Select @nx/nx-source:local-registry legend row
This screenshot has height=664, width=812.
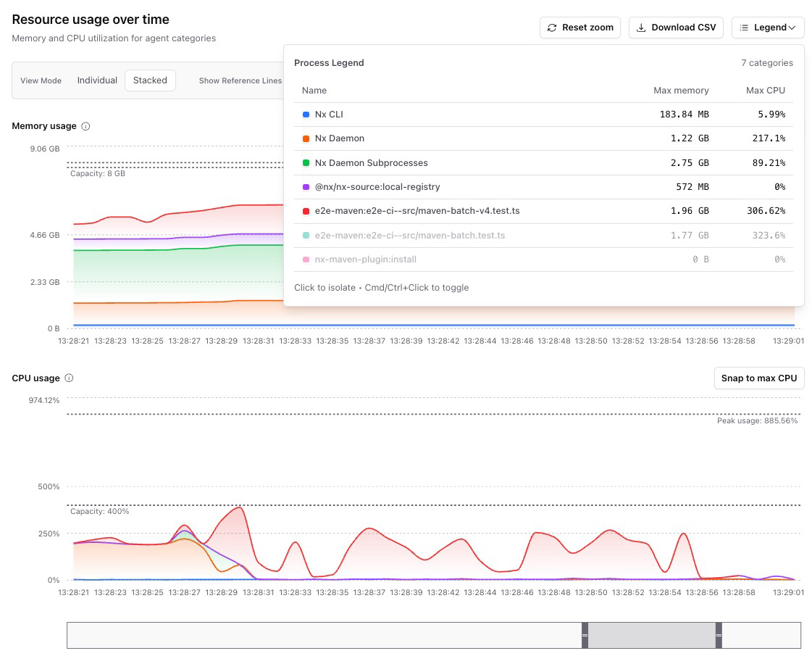point(377,187)
